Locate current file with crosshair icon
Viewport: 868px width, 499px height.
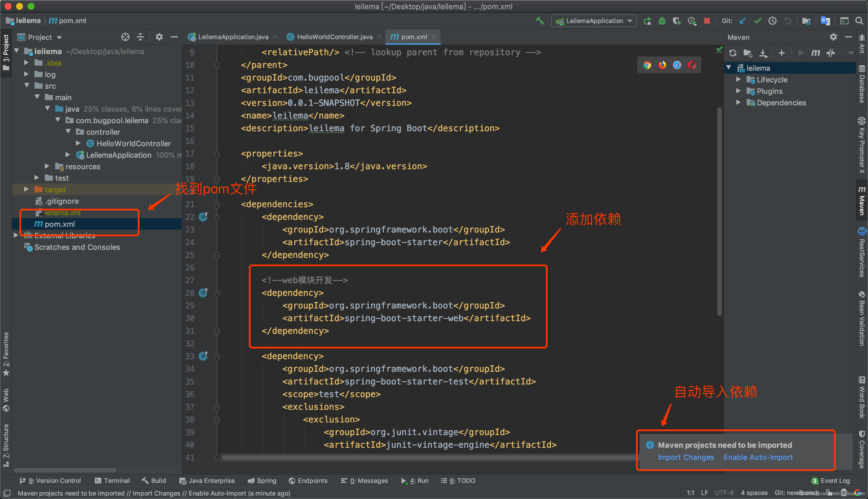125,37
